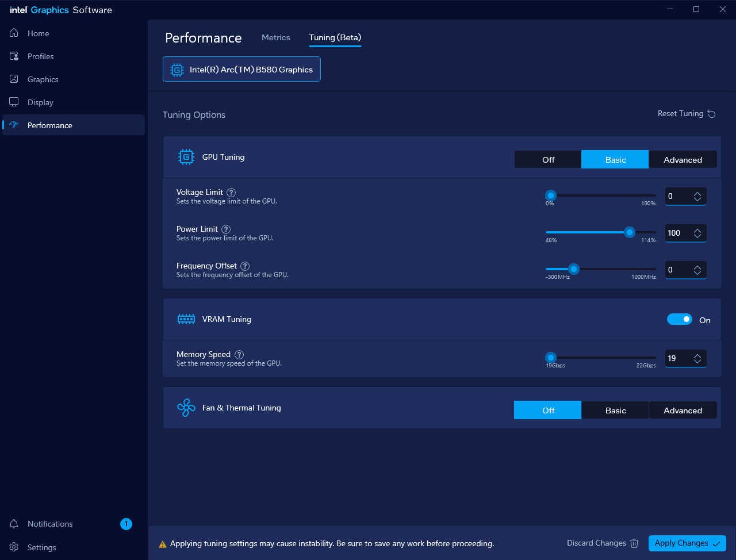Viewport: 736px width, 560px height.
Task: Go to Display in the sidebar
Action: 74,102
